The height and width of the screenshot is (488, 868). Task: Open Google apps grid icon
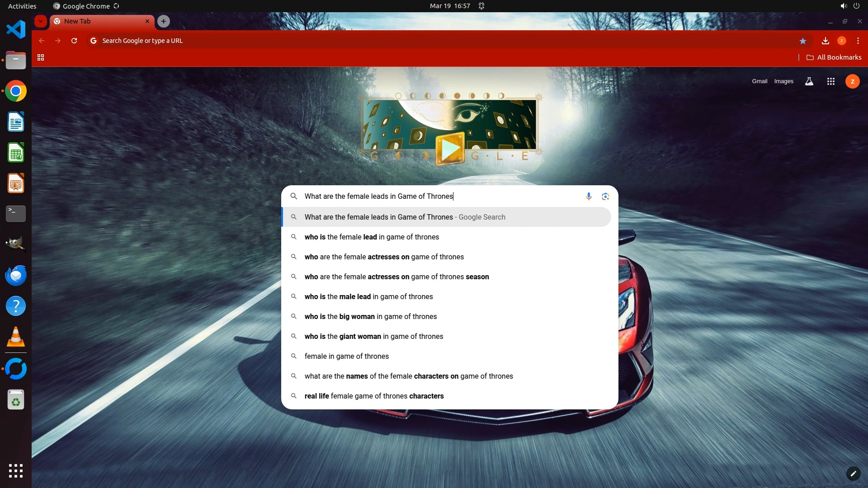pyautogui.click(x=830, y=81)
